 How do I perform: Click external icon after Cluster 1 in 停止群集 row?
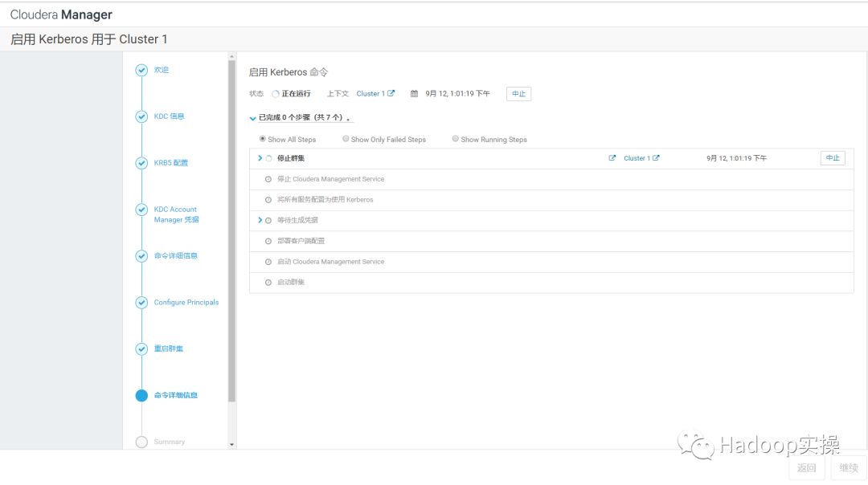656,158
